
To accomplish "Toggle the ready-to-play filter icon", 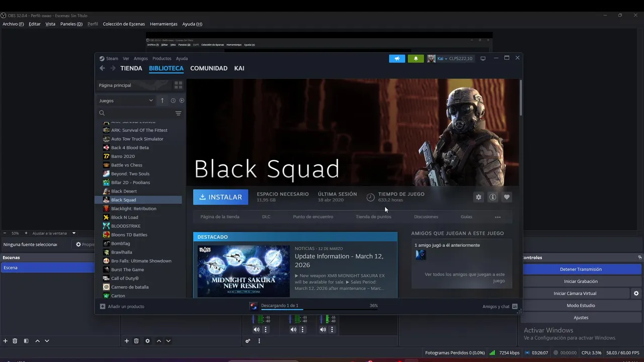I will click(x=182, y=101).
